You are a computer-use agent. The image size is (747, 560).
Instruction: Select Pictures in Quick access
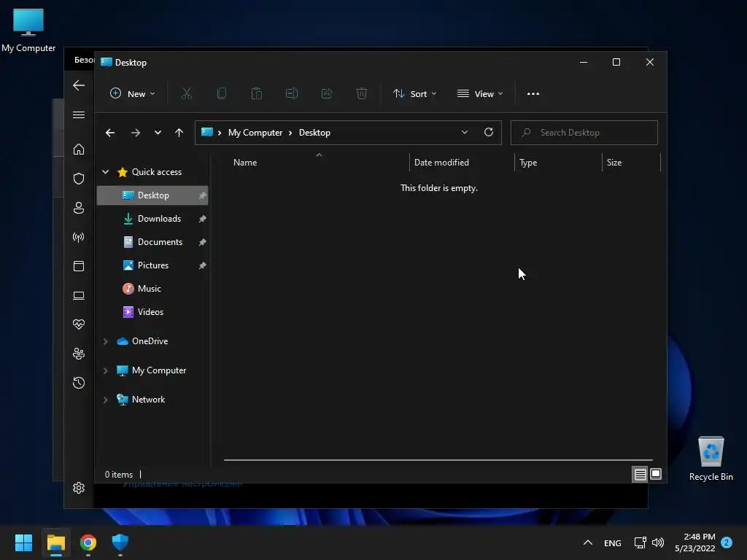tap(152, 265)
